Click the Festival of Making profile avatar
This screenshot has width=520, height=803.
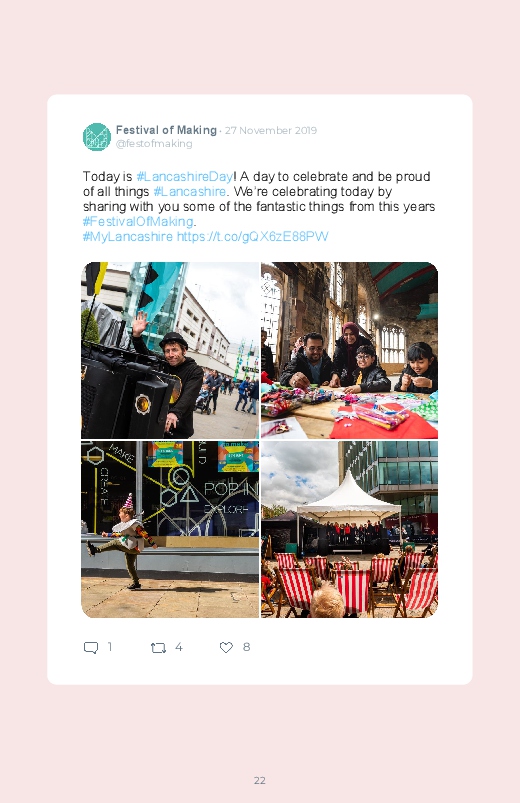[x=97, y=137]
